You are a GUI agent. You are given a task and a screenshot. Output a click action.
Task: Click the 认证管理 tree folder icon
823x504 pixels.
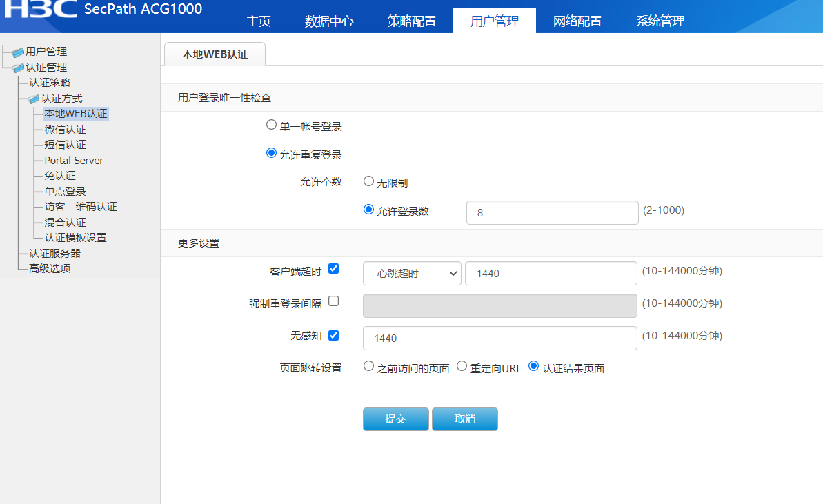pyautogui.click(x=19, y=68)
